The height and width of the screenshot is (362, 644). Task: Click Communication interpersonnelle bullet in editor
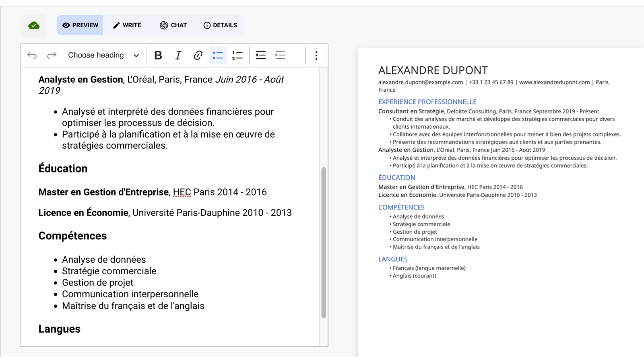tap(130, 294)
